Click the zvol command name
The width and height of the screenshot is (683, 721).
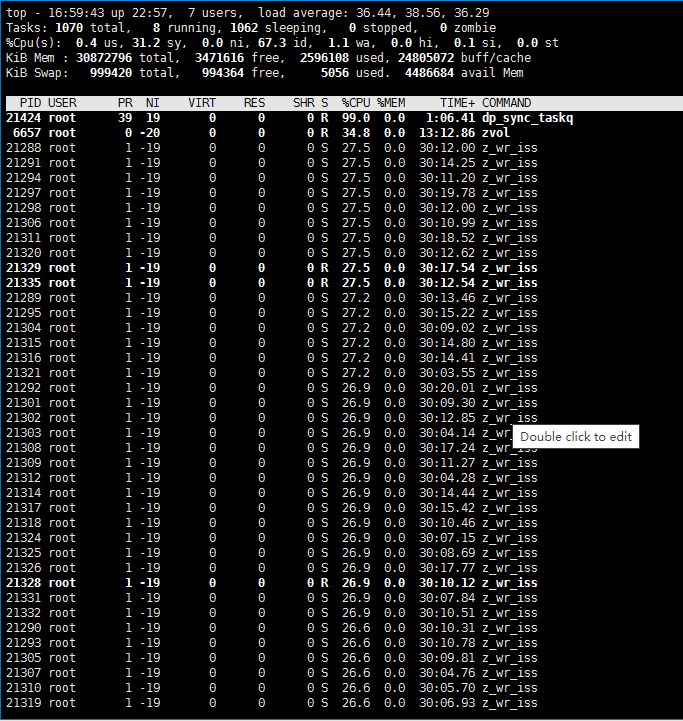pyautogui.click(x=496, y=133)
